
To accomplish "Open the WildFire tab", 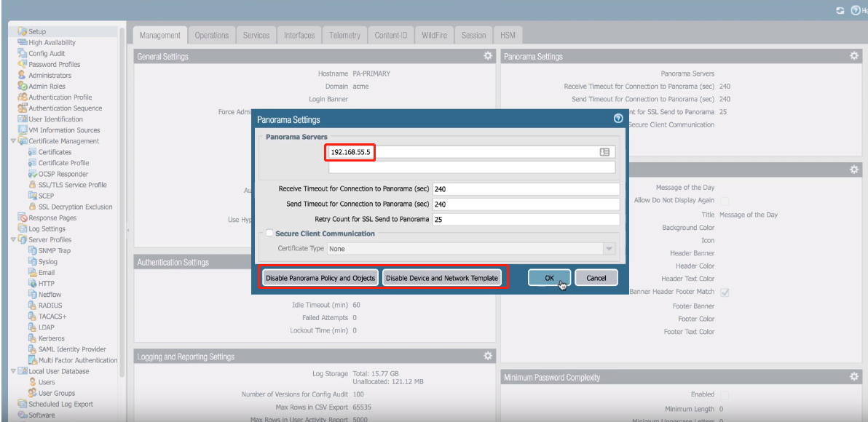I will point(435,35).
